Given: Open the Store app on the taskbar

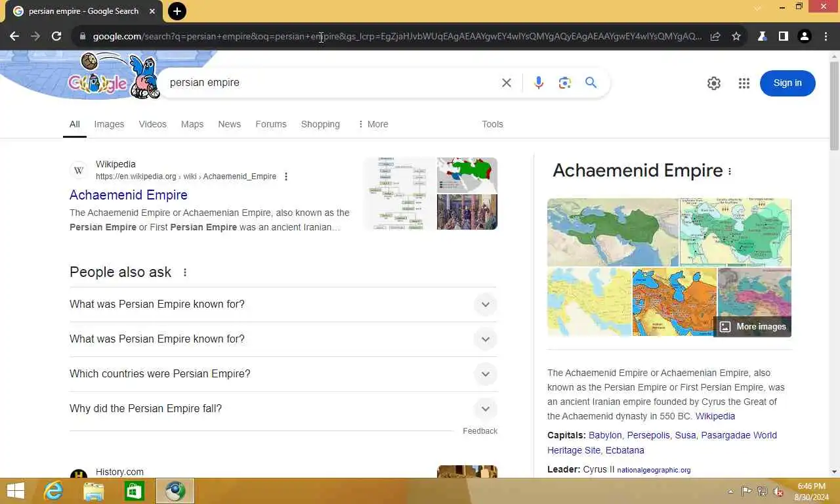Looking at the screenshot, I should point(135,491).
